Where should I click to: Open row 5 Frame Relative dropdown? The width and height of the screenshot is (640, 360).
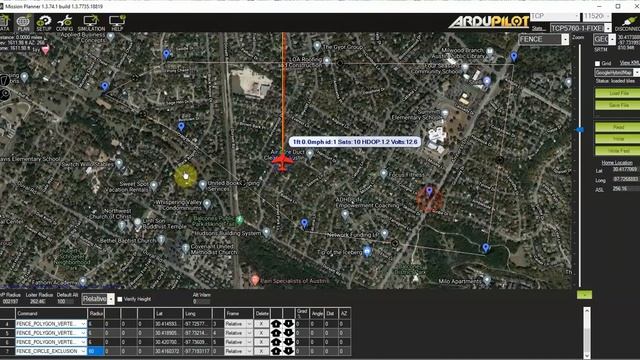pos(238,333)
